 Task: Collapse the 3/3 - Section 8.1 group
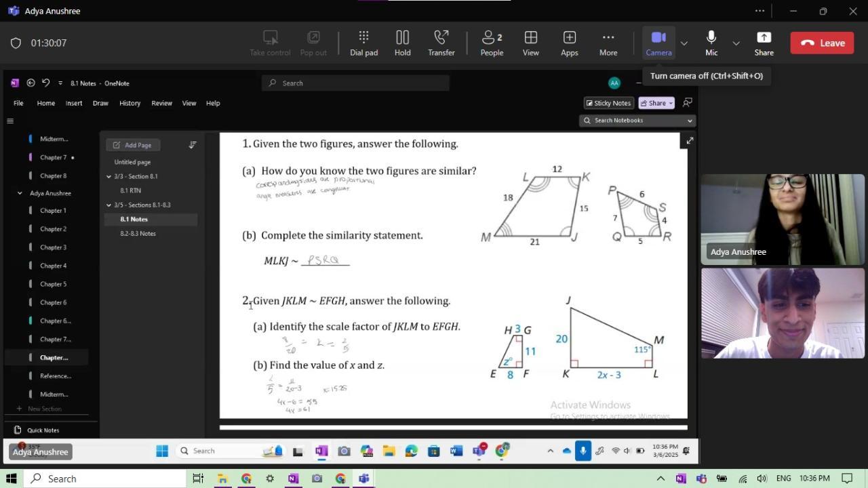tap(108, 176)
